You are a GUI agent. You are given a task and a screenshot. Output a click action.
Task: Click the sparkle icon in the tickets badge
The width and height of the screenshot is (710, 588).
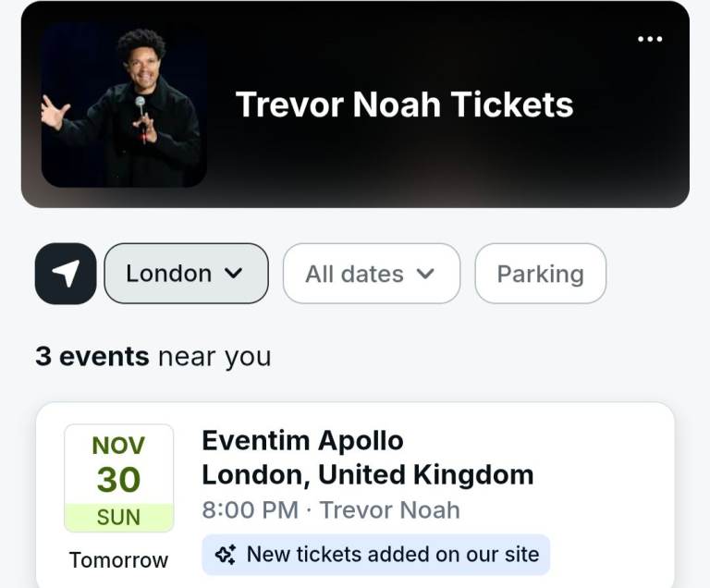[x=225, y=555]
